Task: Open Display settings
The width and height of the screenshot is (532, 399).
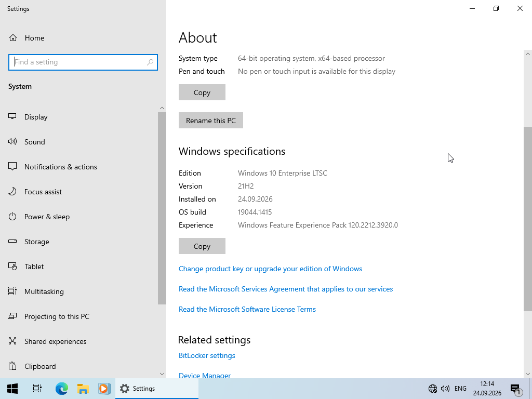Action: click(x=79, y=117)
